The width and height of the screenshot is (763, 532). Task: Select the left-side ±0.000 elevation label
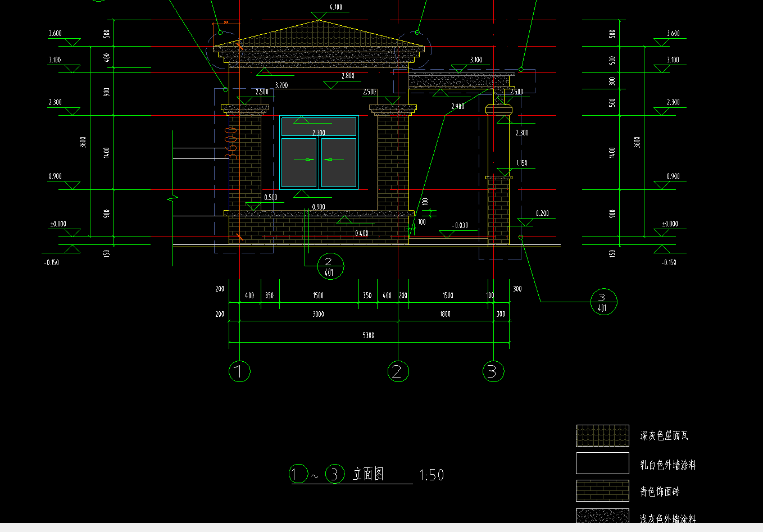pos(58,224)
